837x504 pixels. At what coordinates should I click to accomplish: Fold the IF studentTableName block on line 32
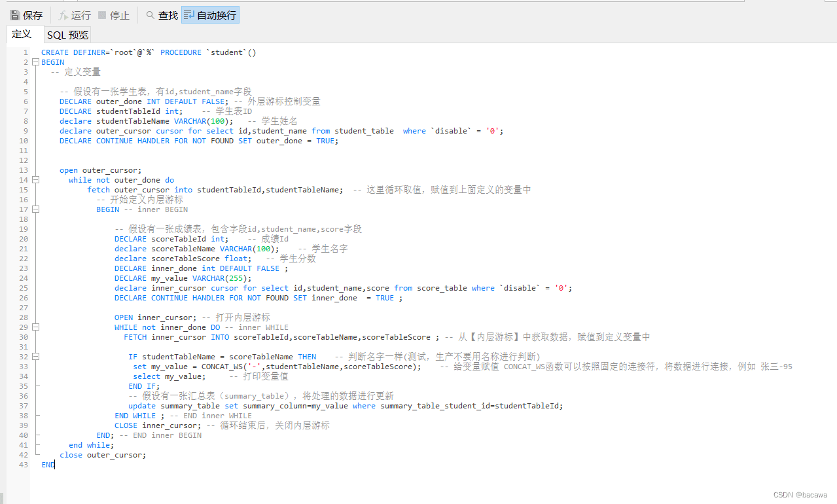35,357
